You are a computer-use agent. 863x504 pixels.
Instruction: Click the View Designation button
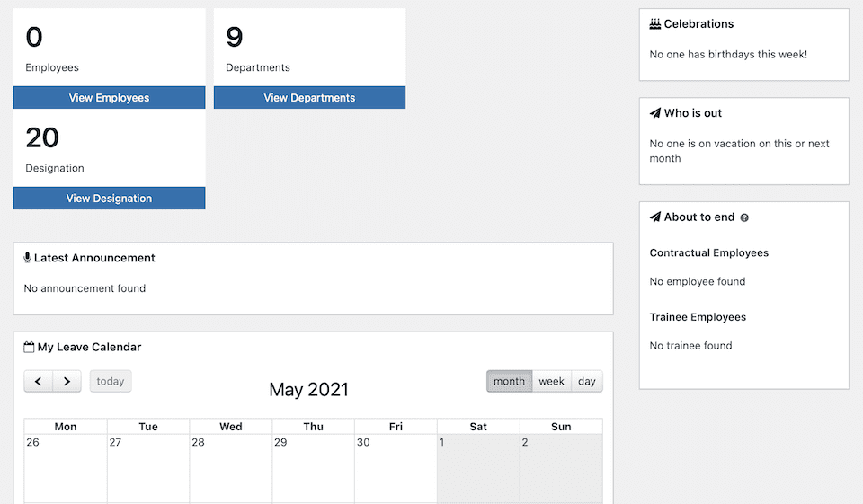click(109, 199)
